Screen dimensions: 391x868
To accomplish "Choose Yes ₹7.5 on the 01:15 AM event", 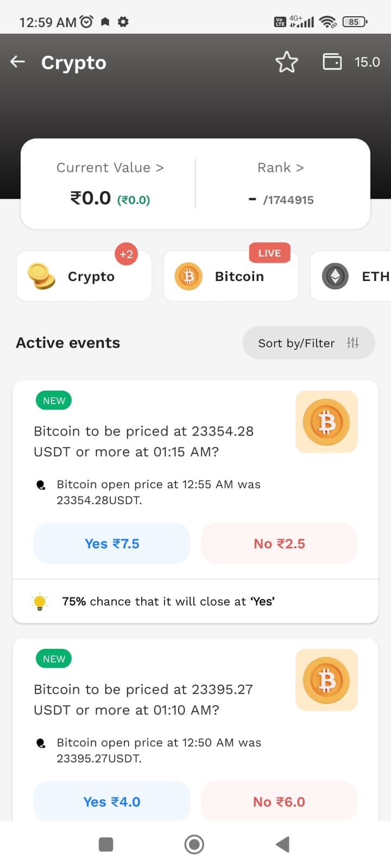I will tap(112, 544).
